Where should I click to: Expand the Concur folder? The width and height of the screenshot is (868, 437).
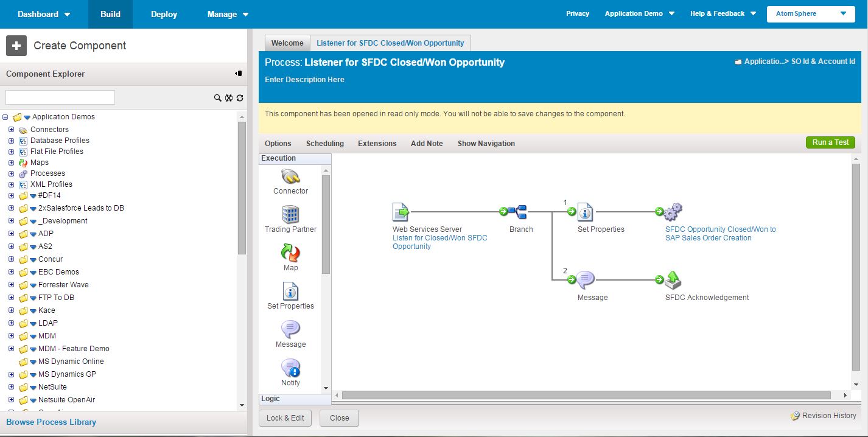coord(11,259)
